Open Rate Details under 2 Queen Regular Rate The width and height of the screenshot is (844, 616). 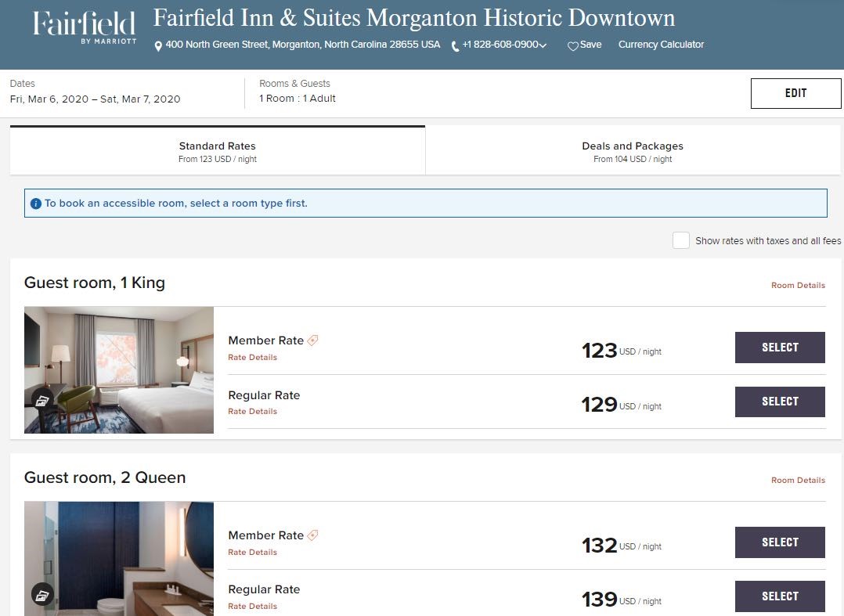[252, 606]
